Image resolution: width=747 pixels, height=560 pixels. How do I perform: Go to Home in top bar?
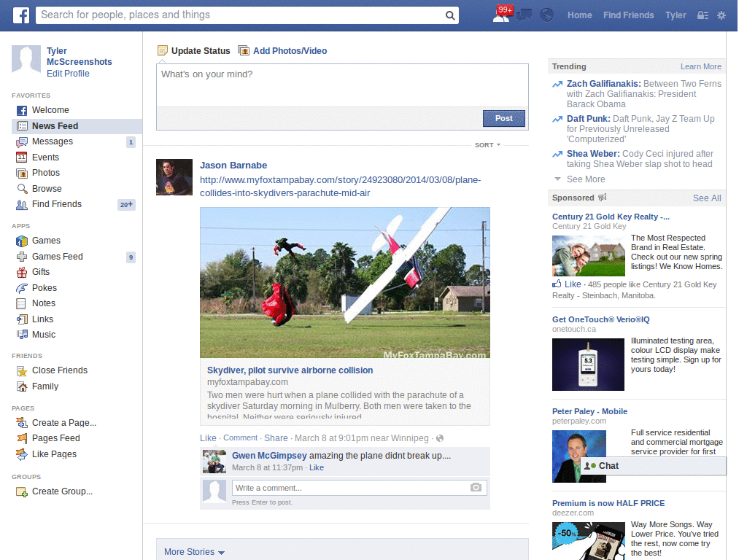[580, 15]
